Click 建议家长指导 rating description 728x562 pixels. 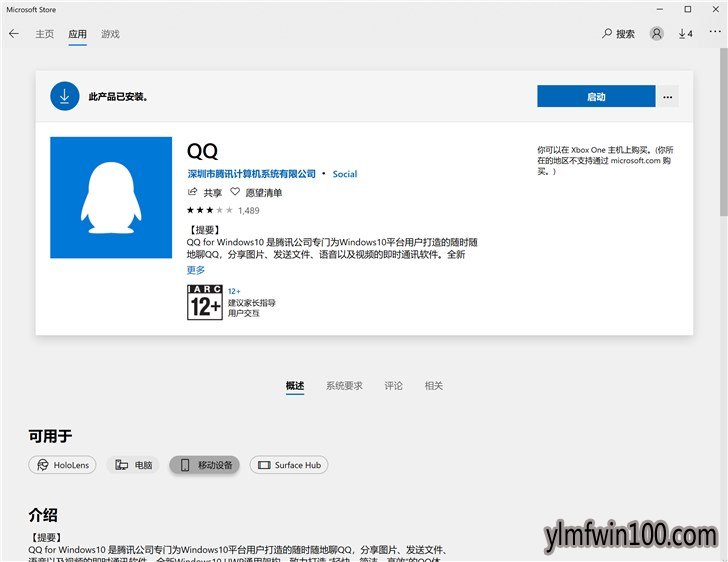pos(252,303)
